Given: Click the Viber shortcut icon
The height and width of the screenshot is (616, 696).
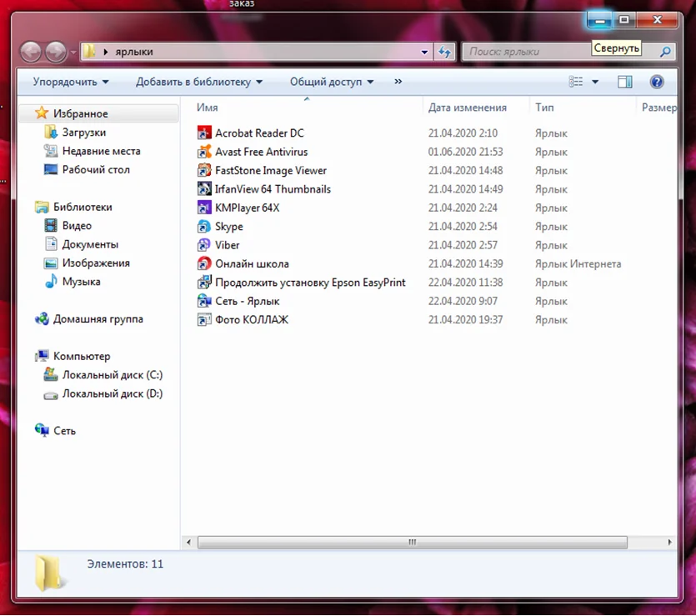Looking at the screenshot, I should pyautogui.click(x=204, y=245).
